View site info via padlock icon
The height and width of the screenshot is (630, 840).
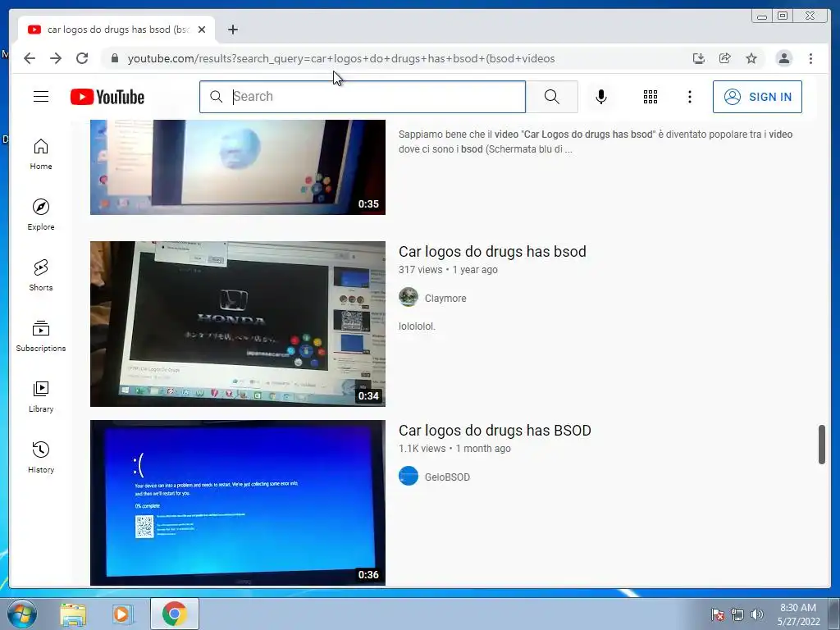pyautogui.click(x=115, y=58)
